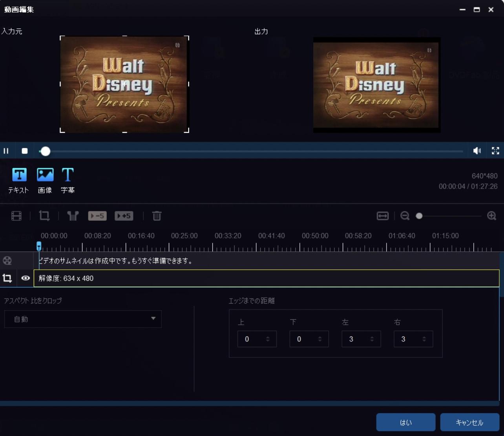
Task: Open the 字幕 subtitle tool
Action: [68, 181]
